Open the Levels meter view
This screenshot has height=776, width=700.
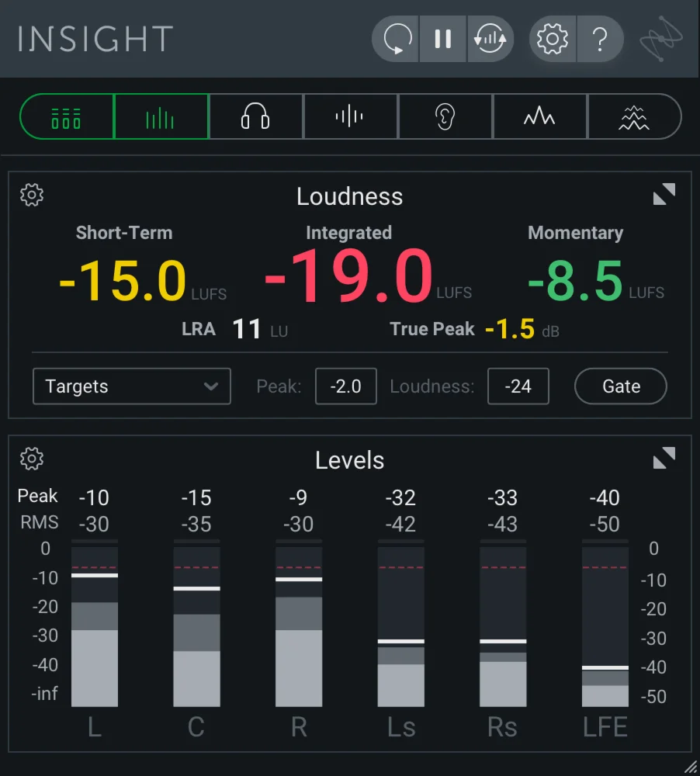click(x=66, y=116)
